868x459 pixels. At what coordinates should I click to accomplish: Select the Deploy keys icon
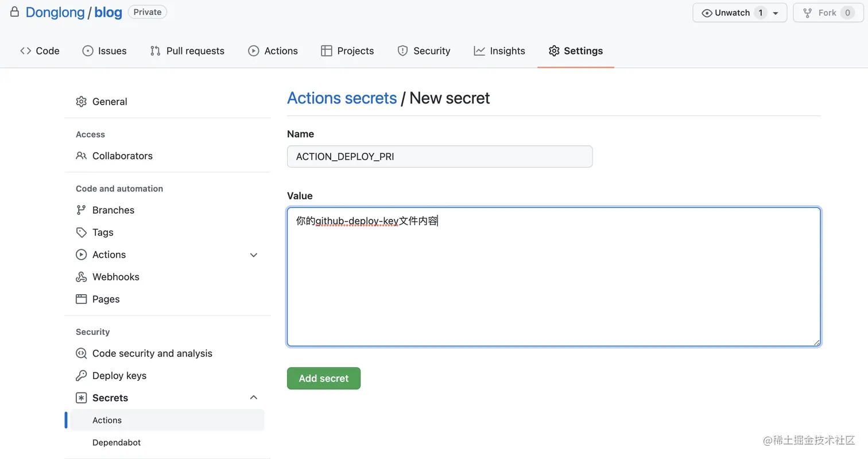pyautogui.click(x=81, y=376)
